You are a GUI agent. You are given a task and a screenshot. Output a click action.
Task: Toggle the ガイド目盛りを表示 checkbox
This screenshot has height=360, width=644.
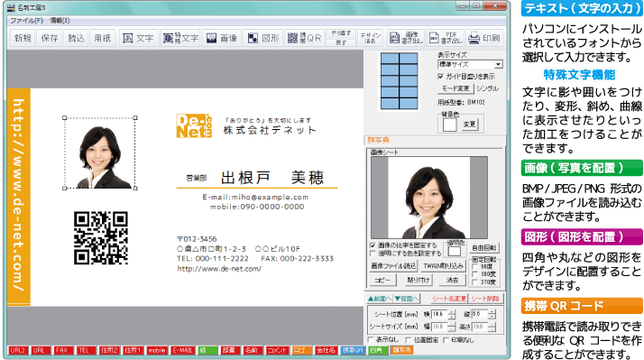tap(441, 77)
